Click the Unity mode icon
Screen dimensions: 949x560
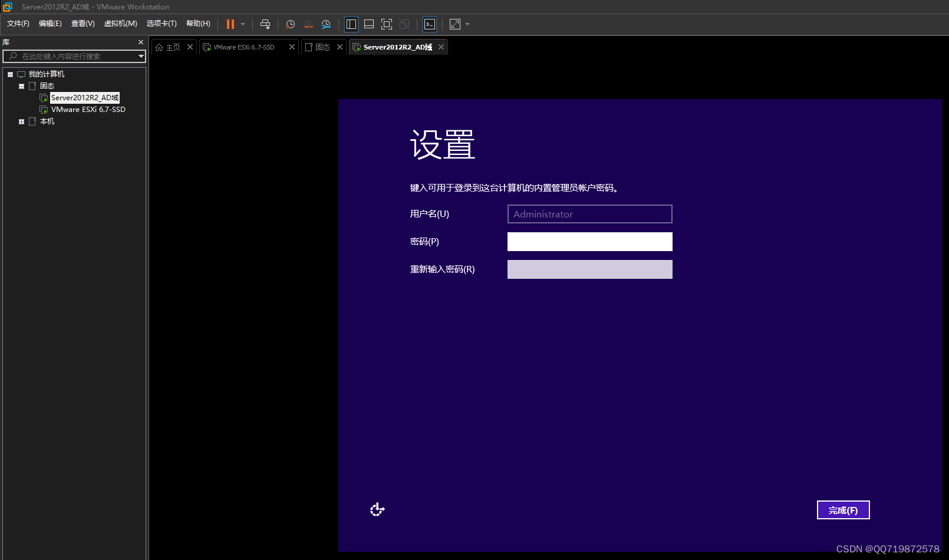point(404,24)
